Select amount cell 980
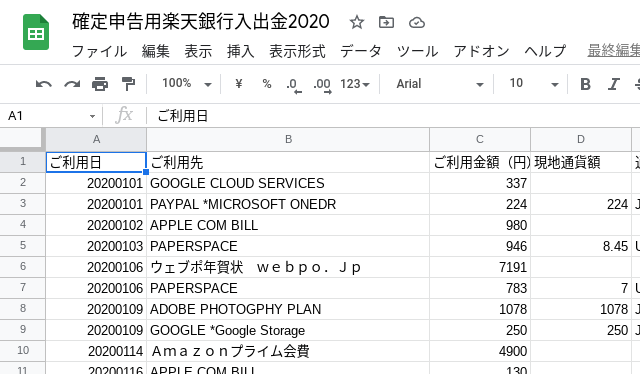The image size is (640, 374). [480, 225]
